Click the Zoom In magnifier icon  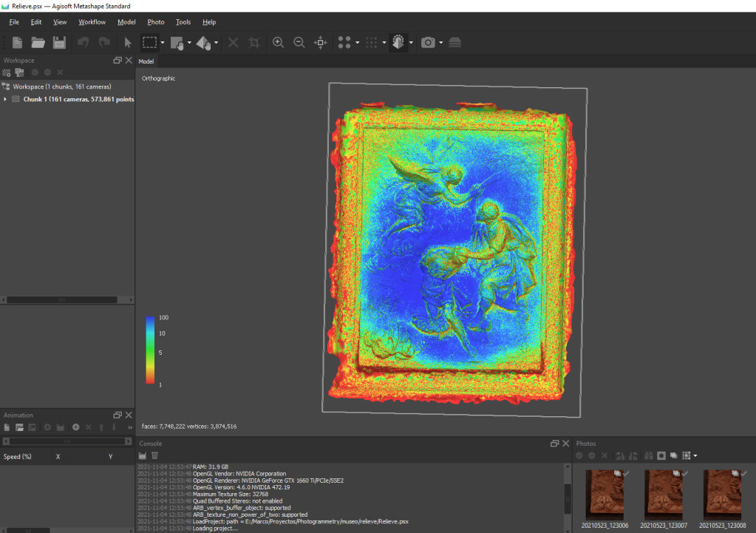tap(278, 43)
